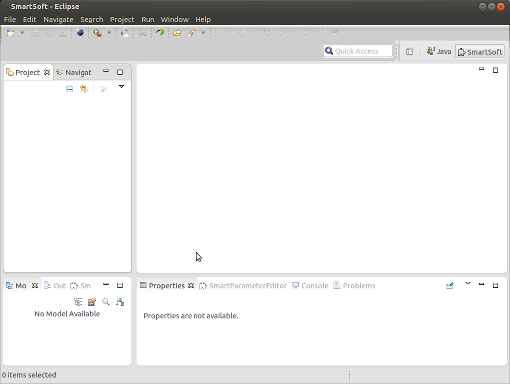This screenshot has width=510, height=384.
Task: Maximize the Project explorer panel
Action: pyautogui.click(x=120, y=72)
